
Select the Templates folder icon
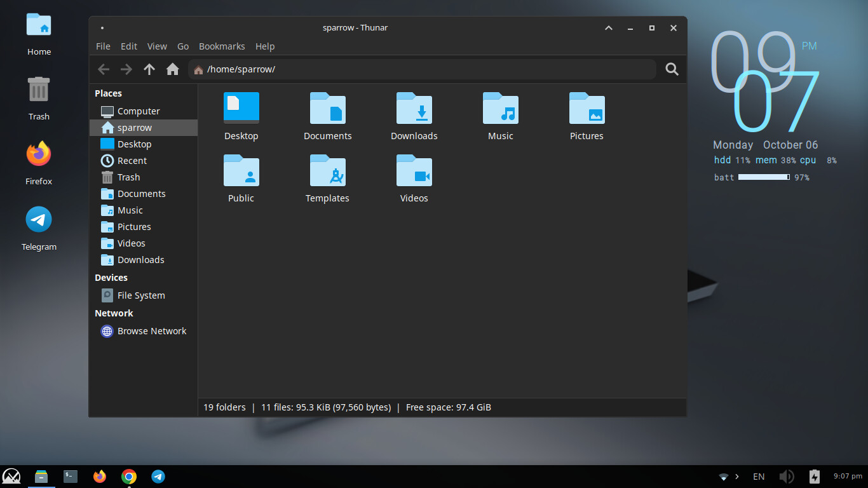click(327, 171)
